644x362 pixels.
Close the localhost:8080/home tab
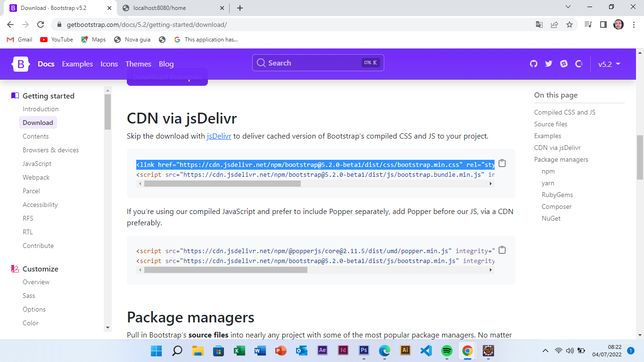coord(222,8)
